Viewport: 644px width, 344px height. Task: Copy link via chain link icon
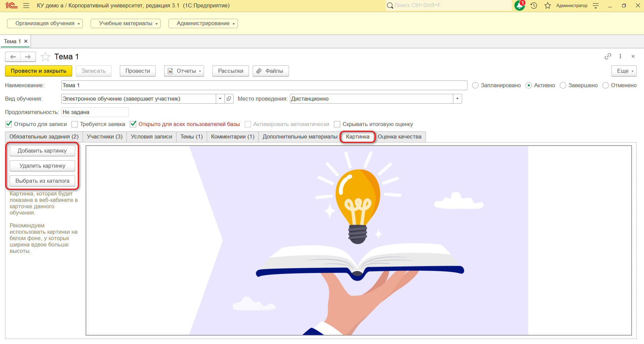(608, 56)
